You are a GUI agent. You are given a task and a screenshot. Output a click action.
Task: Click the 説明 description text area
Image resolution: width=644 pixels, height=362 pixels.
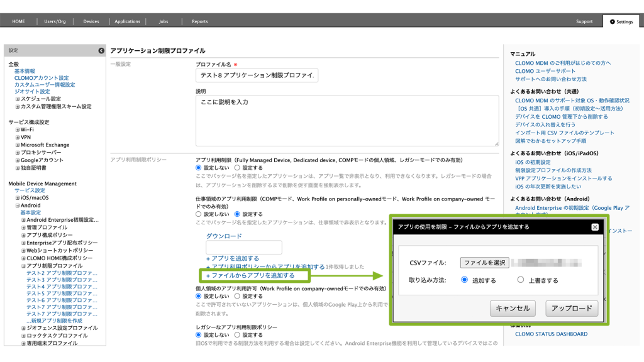pos(347,120)
